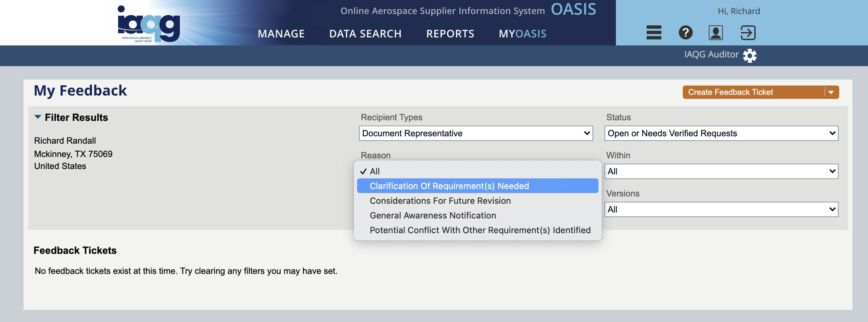Open the DATA SEARCH menu
868x322 pixels.
pos(365,34)
